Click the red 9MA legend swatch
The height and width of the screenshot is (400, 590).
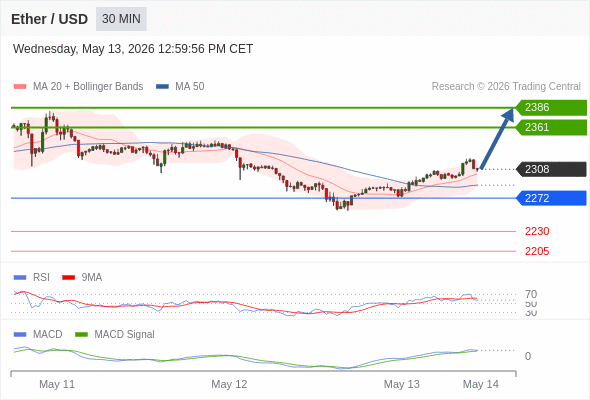(x=68, y=278)
